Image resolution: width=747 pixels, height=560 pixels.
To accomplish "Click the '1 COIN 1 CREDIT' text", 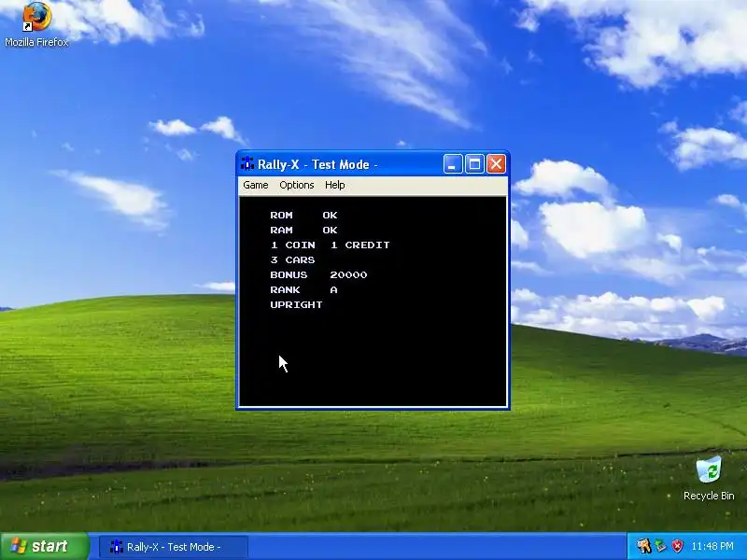I will tap(330, 245).
